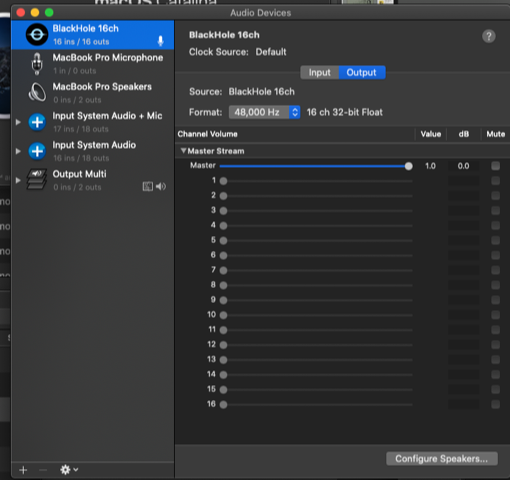Select Input System Audio + Mic row text
The image size is (510, 480).
pos(107,116)
